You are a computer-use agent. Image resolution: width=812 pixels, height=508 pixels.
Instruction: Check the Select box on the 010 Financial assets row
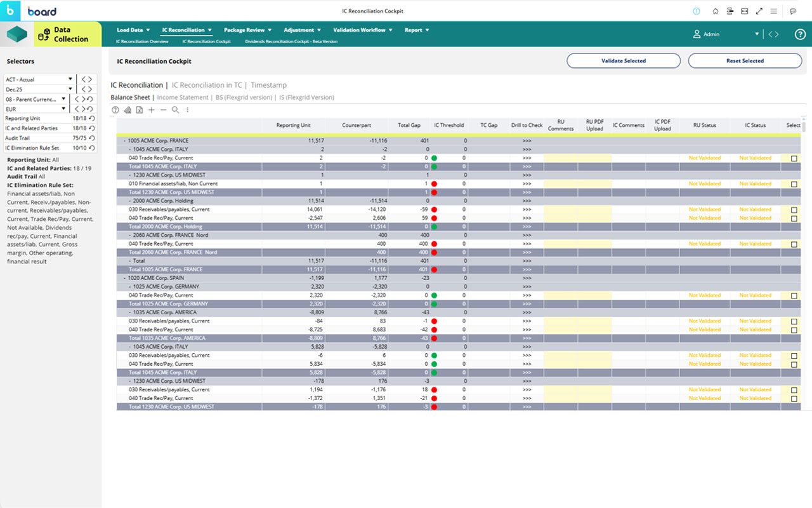point(793,184)
